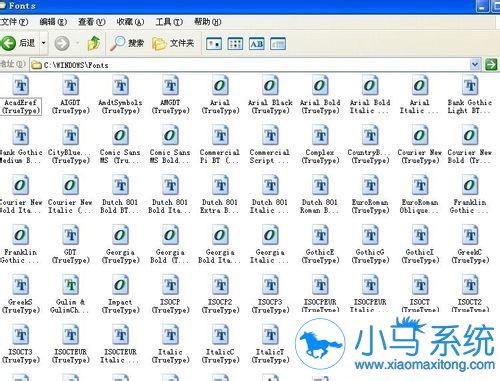
Task: Select the ISOCP3 TrueType font icon
Action: click(270, 285)
